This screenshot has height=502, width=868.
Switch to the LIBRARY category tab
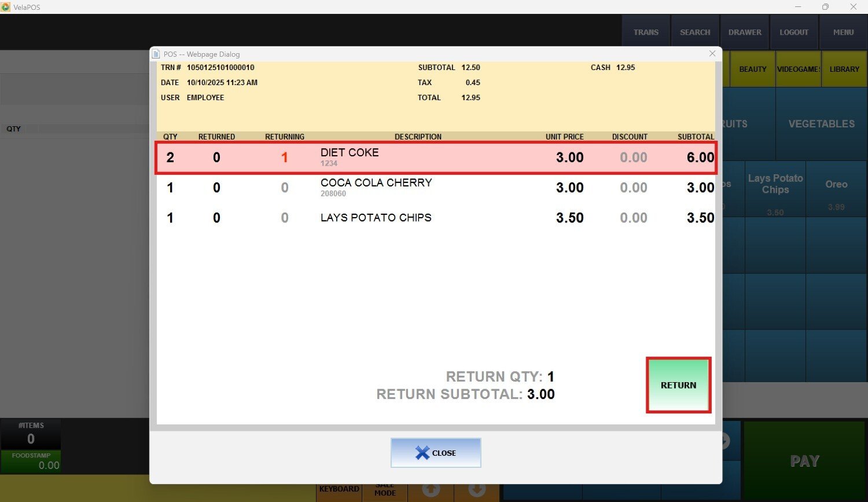pyautogui.click(x=844, y=69)
